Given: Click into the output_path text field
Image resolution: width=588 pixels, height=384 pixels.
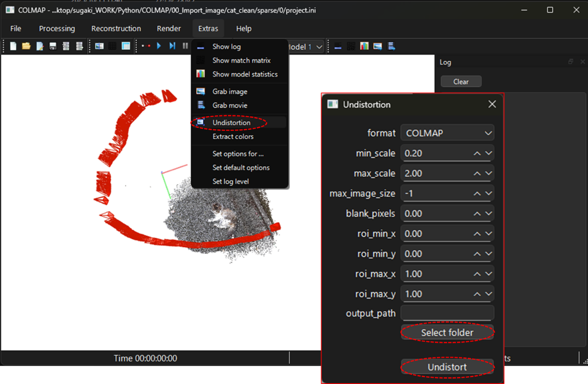Looking at the screenshot, I should pos(447,313).
